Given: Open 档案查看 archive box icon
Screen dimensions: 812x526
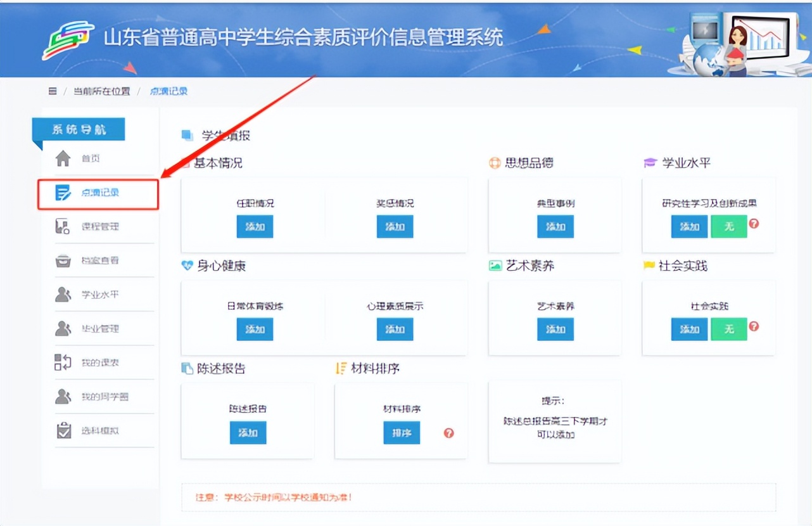Looking at the screenshot, I should click(63, 260).
